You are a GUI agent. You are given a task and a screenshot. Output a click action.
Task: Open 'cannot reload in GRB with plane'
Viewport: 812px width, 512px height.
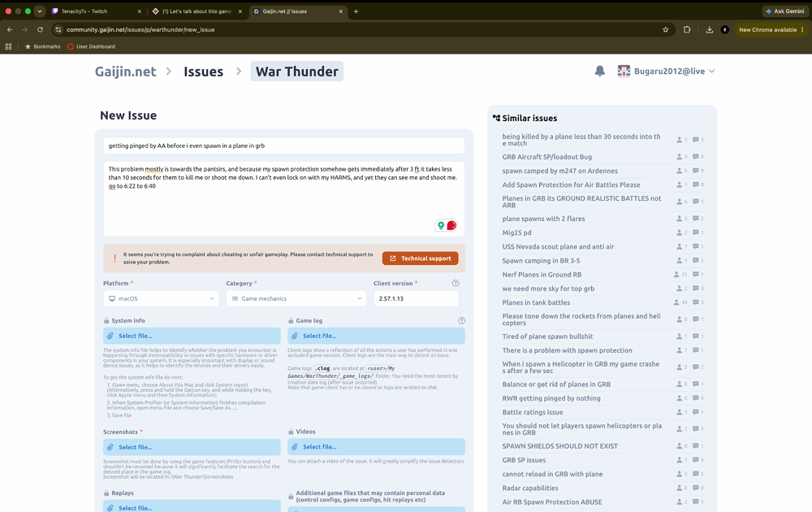pyautogui.click(x=552, y=474)
